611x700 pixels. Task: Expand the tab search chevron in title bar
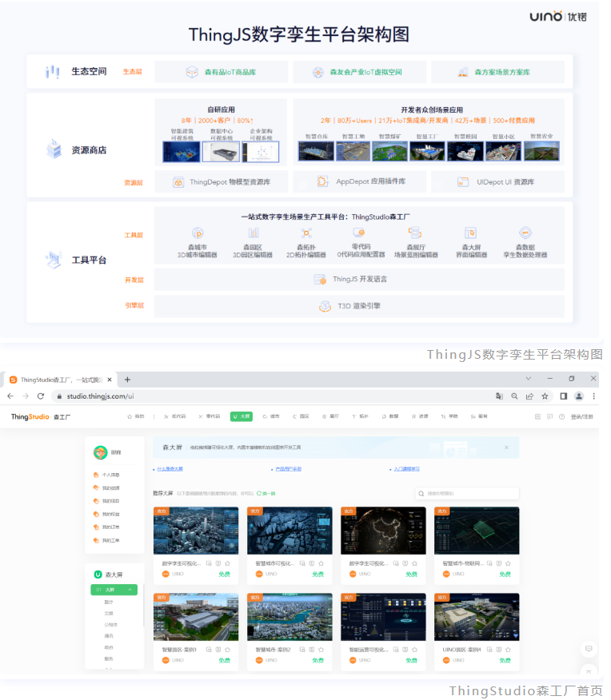click(527, 379)
